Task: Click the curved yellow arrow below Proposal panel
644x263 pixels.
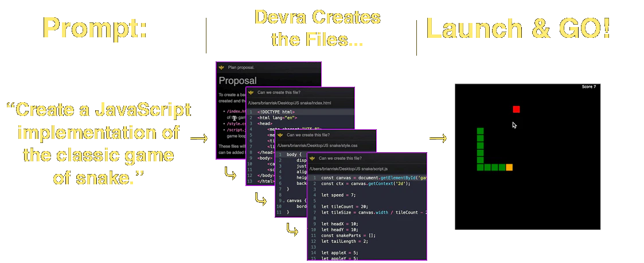Action: [x=230, y=173]
